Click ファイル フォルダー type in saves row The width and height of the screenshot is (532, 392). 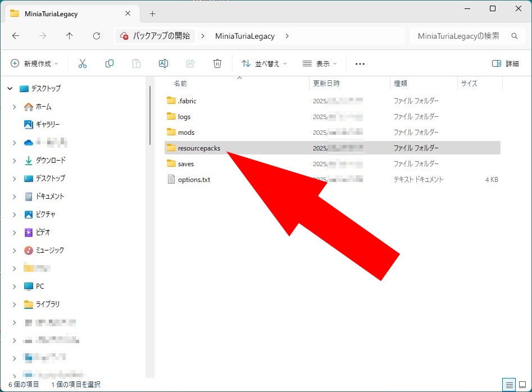point(416,164)
